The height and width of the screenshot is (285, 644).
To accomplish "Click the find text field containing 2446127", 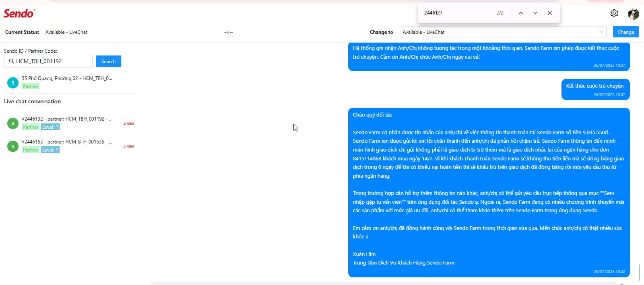I will tap(457, 13).
